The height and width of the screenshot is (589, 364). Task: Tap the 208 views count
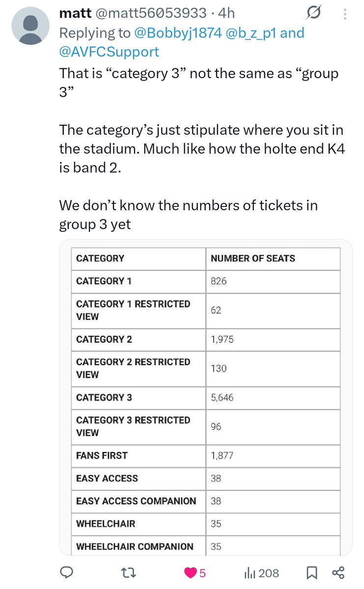[269, 573]
